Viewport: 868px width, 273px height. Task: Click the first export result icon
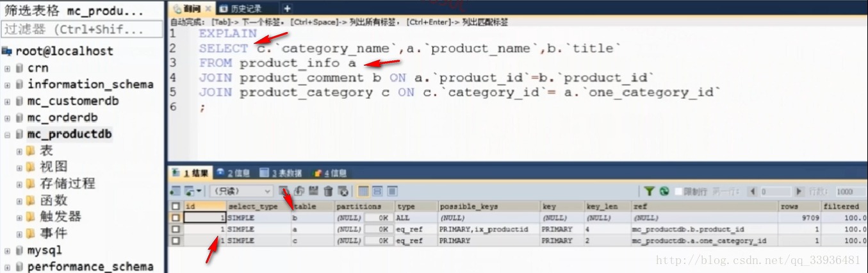(176, 191)
